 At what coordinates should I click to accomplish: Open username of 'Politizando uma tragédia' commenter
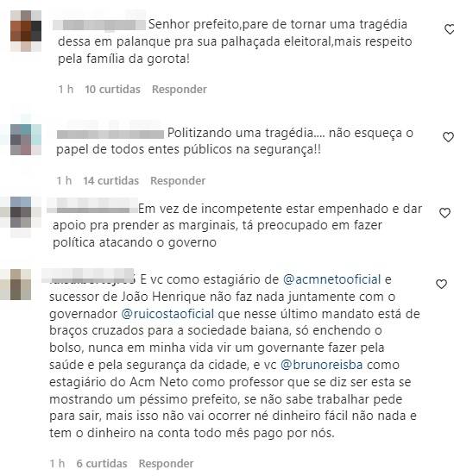[110, 134]
